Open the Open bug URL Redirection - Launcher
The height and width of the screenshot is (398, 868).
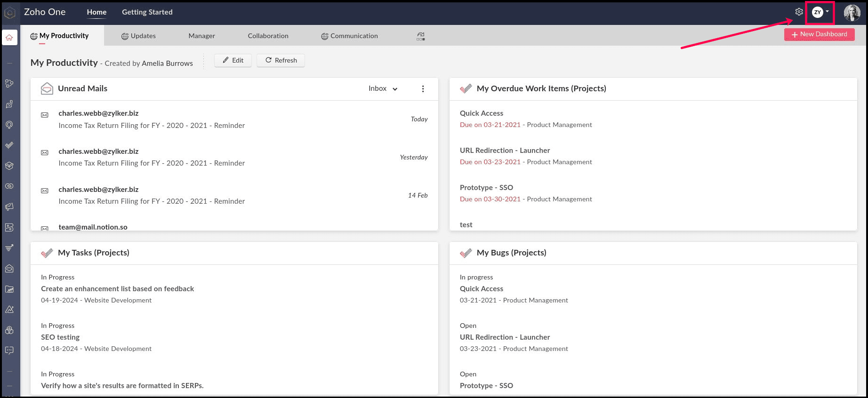click(x=505, y=337)
